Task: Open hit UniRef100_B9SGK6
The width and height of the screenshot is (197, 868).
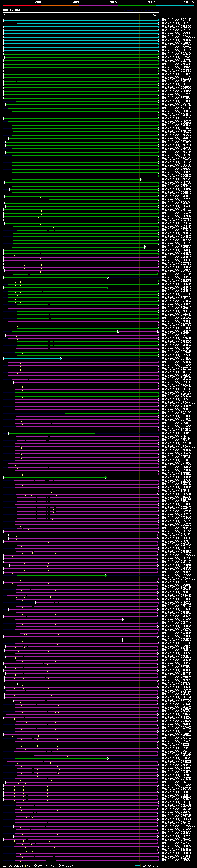Action: [177, 54]
